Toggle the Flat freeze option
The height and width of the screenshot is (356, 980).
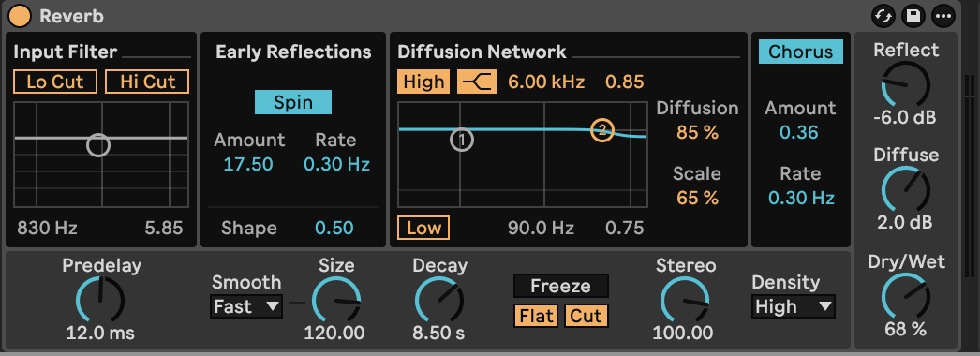(x=536, y=316)
